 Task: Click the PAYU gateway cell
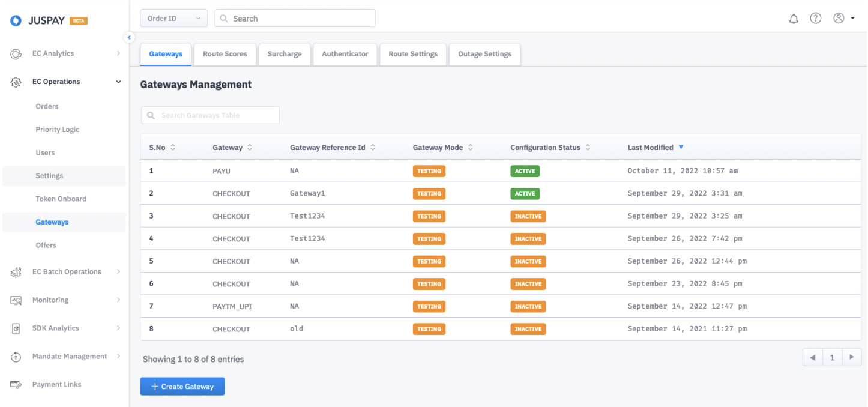tap(222, 171)
